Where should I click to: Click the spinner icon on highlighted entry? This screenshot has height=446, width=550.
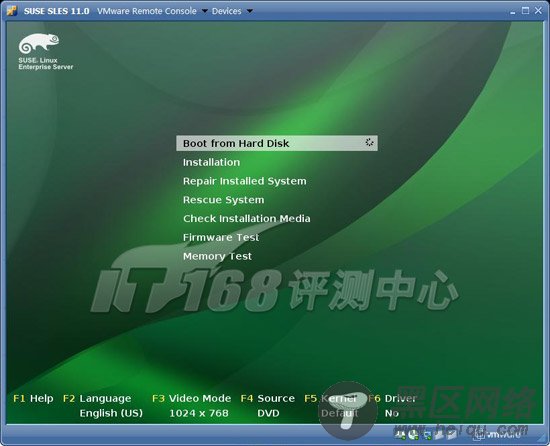[x=369, y=142]
